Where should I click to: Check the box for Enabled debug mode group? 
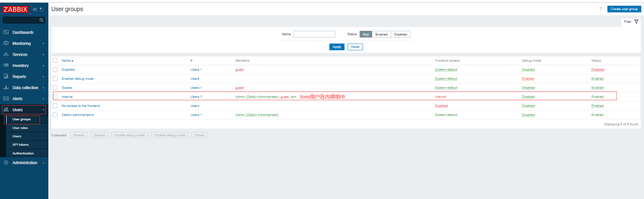point(55,79)
